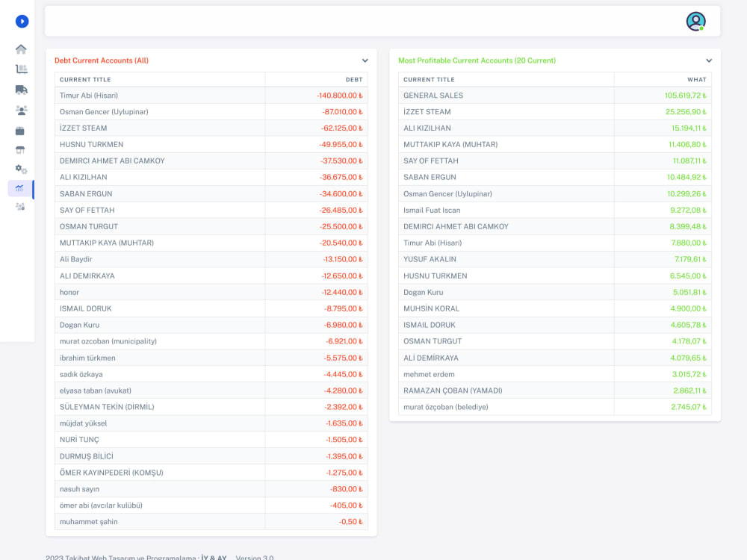This screenshot has height=560, width=747.
Task: Select ÖMER KAYINPEDERİ (KOMŞU) row
Action: click(211, 473)
